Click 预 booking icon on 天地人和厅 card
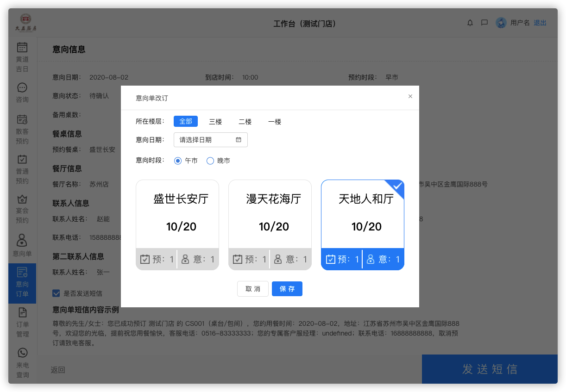The width and height of the screenshot is (566, 392). click(x=330, y=259)
